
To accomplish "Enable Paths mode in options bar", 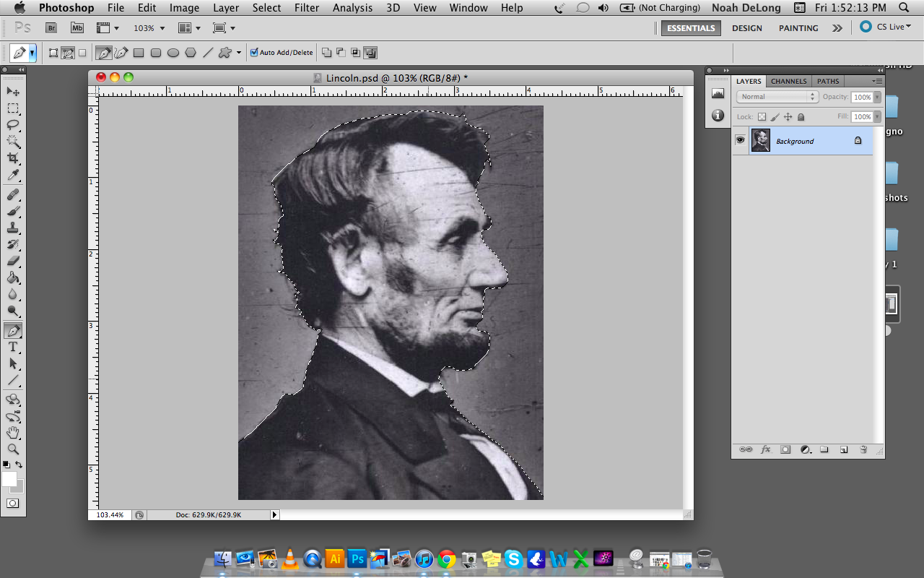I will coord(68,53).
